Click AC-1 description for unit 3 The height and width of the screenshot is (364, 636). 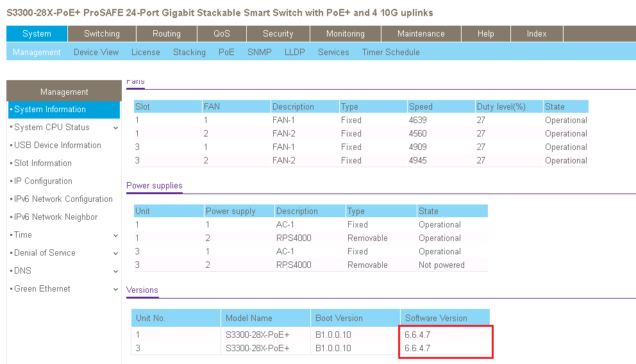pos(285,252)
